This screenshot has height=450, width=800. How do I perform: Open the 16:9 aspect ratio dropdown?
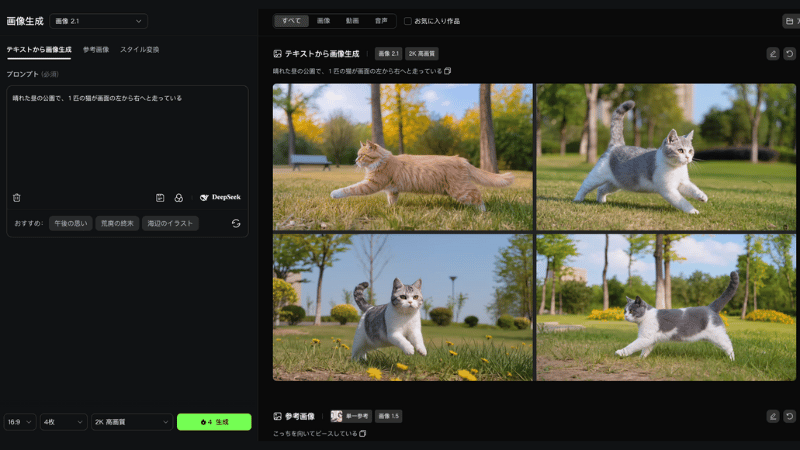point(19,422)
